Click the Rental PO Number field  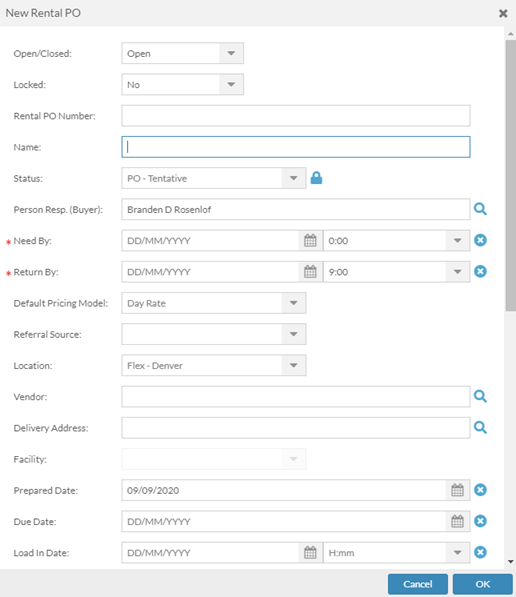[296, 116]
